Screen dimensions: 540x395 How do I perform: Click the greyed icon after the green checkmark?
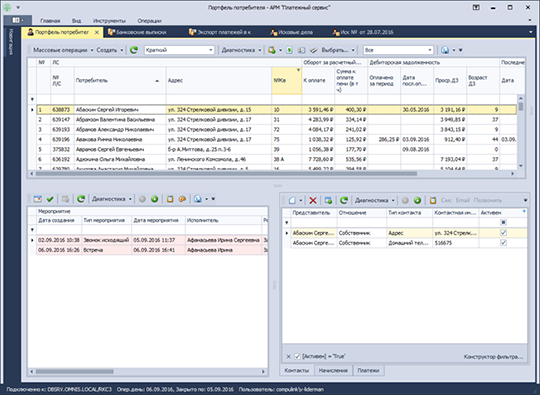pyautogui.click(x=65, y=199)
